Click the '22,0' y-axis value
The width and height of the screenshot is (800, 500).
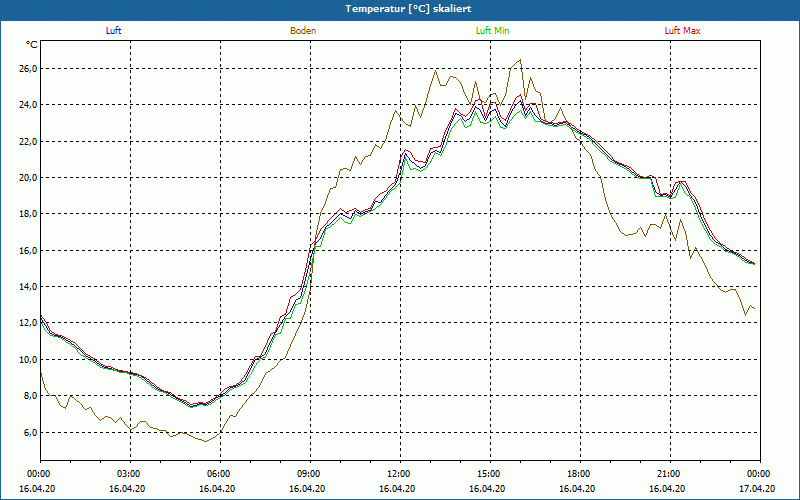pos(28,141)
